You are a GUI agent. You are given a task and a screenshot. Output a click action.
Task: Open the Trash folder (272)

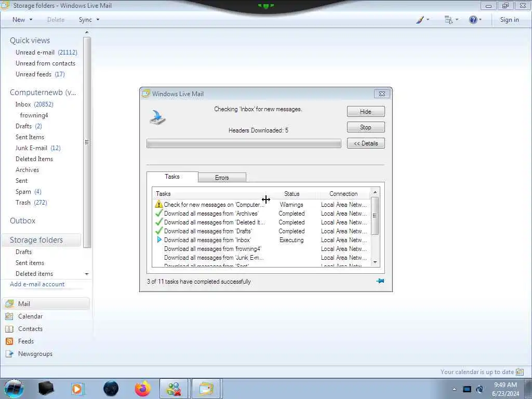point(31,203)
